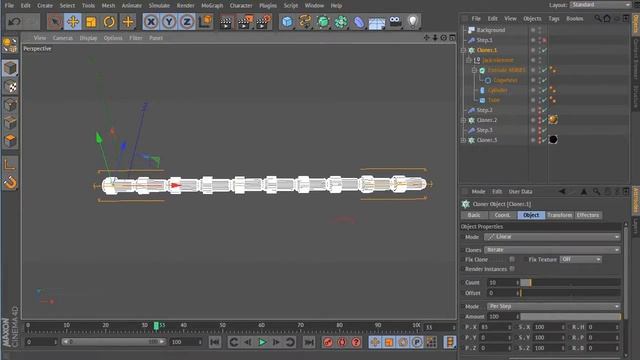Toggle enable checkmark of Cloner.2
This screenshot has width=640, height=360.
tap(544, 120)
